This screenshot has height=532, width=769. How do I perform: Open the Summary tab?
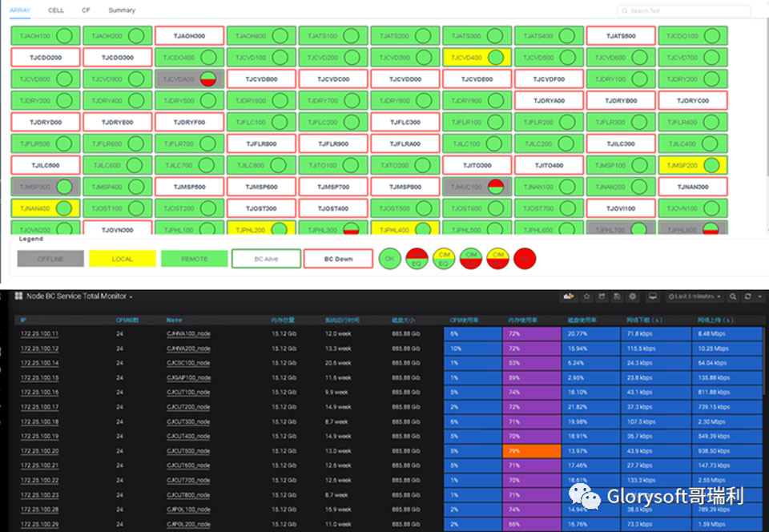[x=122, y=10]
